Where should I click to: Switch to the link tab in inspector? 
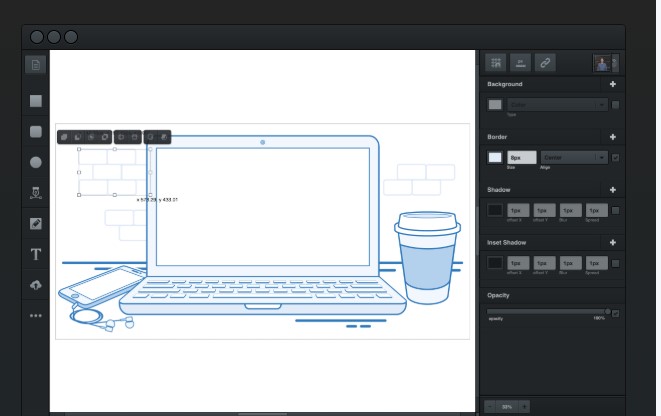tap(545, 63)
